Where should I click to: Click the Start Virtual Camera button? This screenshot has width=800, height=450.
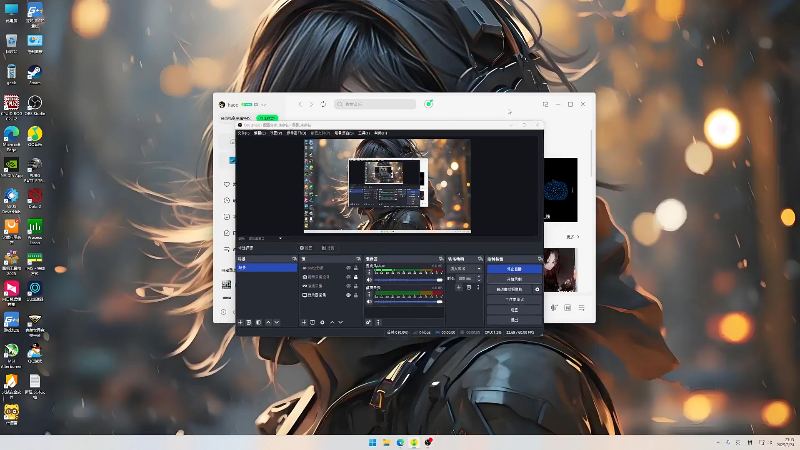point(509,289)
